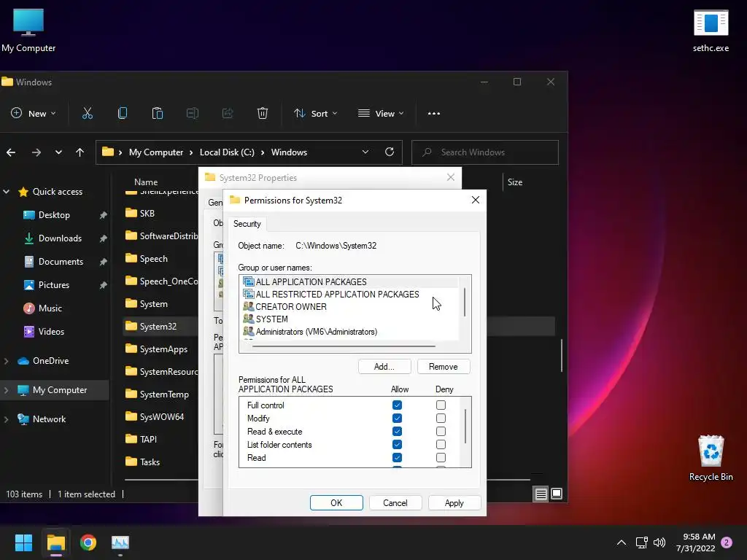Click the group names horizontal scrollbar
Viewport: 747px width, 560px height.
tap(344, 346)
